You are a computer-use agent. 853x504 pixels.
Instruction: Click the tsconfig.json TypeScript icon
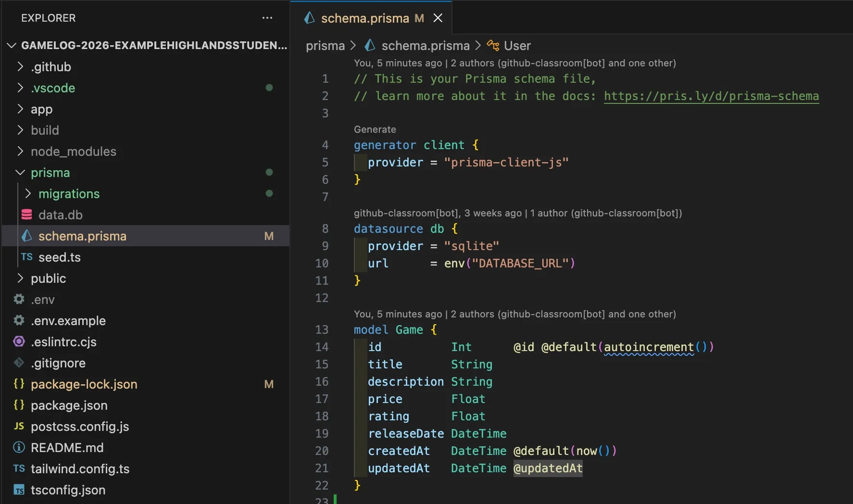pos(19,490)
